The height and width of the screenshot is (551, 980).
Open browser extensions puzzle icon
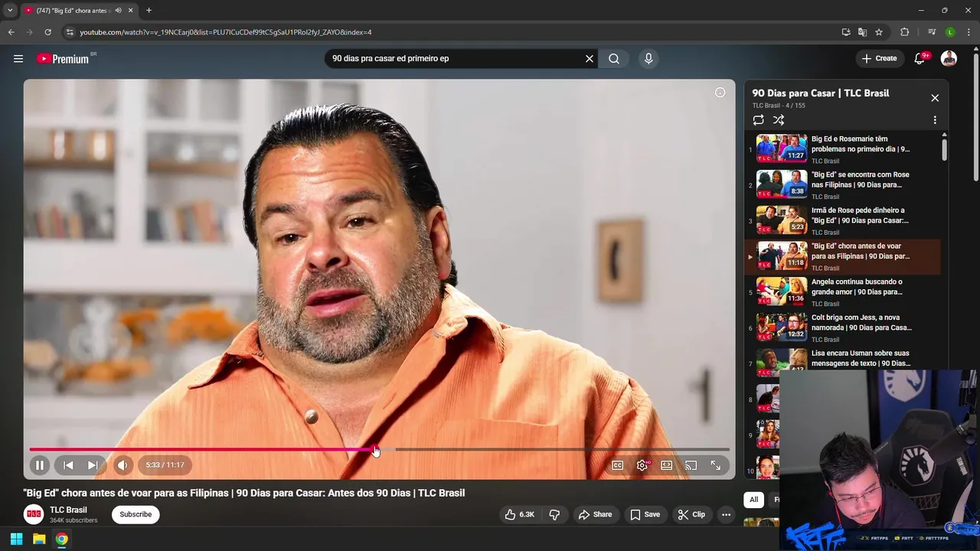[905, 32]
